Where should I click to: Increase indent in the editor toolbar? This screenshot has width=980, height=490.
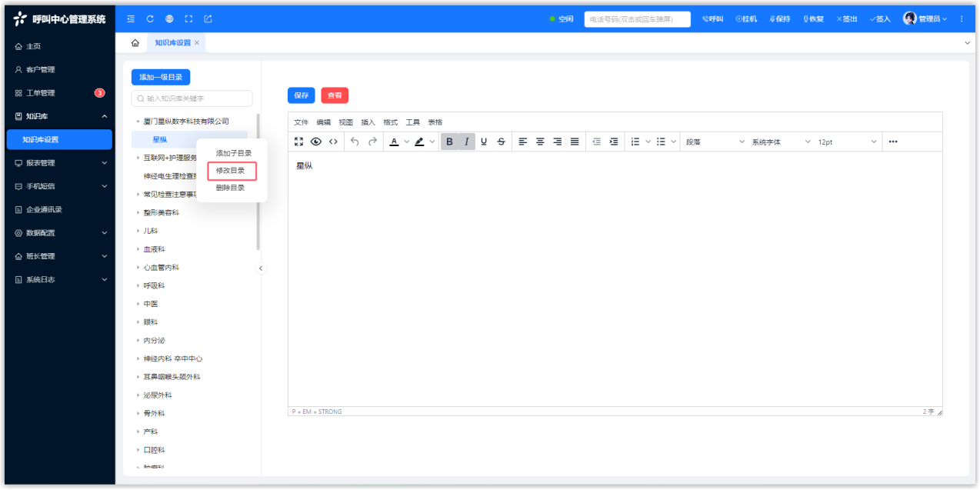click(614, 142)
